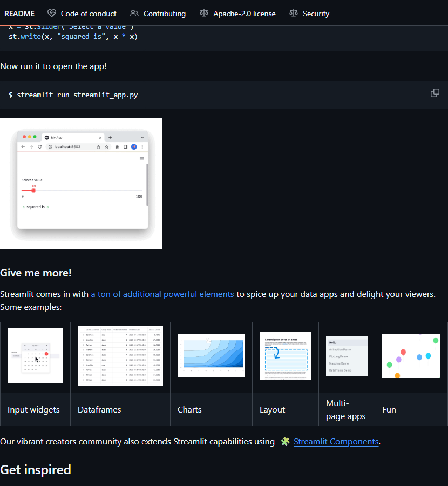Image resolution: width=448 pixels, height=486 pixels.
Task: Open the "a ton of additional powerful elements" link
Action: coord(162,294)
